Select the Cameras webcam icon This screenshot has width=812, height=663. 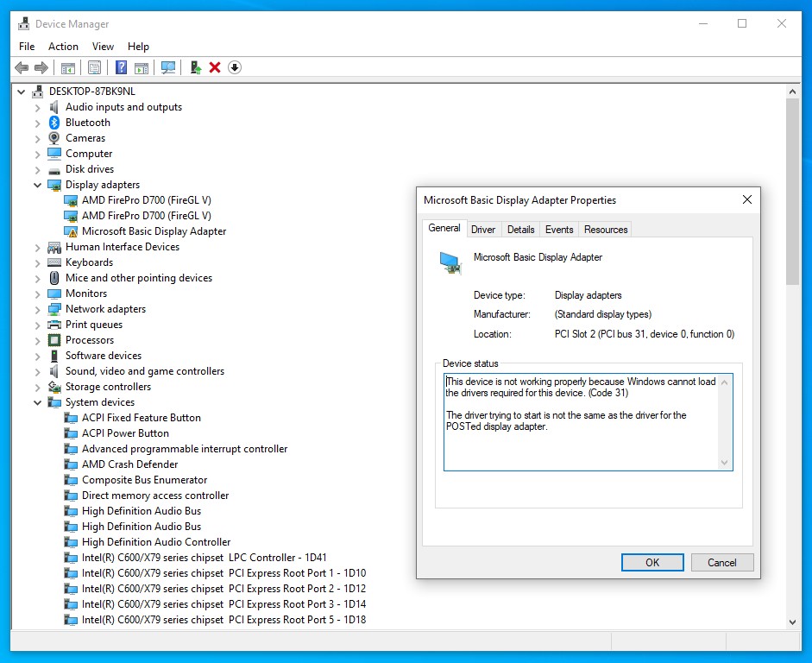point(54,138)
